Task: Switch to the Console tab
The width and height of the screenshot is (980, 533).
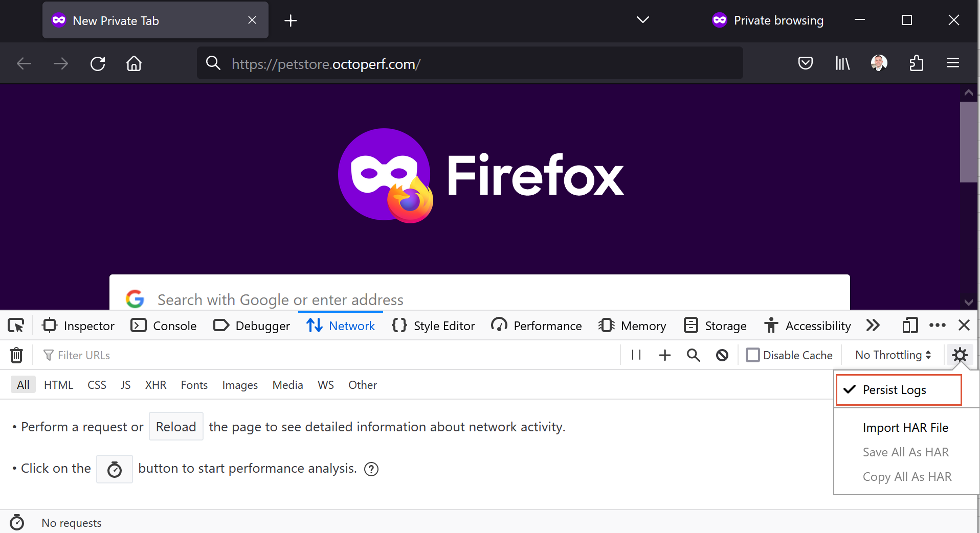Action: click(163, 326)
